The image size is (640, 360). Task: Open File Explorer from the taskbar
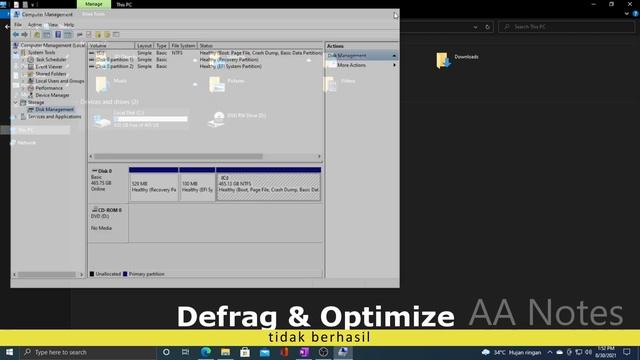tap(225, 352)
